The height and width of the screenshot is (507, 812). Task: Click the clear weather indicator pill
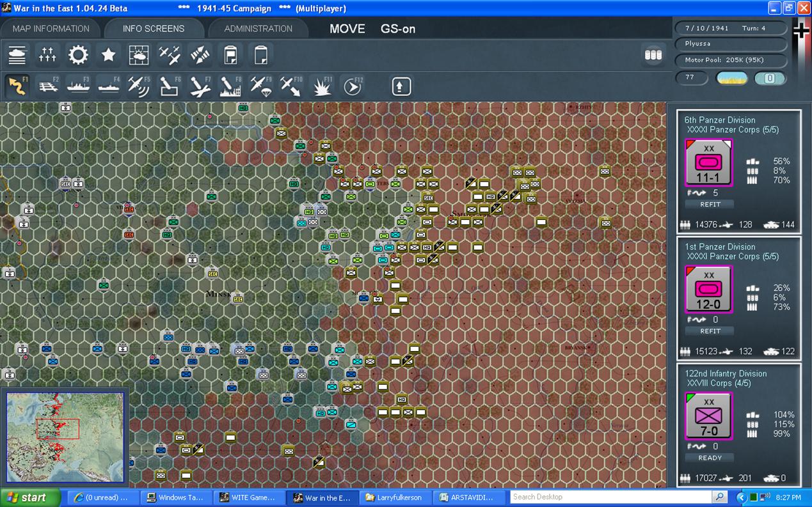pos(731,78)
